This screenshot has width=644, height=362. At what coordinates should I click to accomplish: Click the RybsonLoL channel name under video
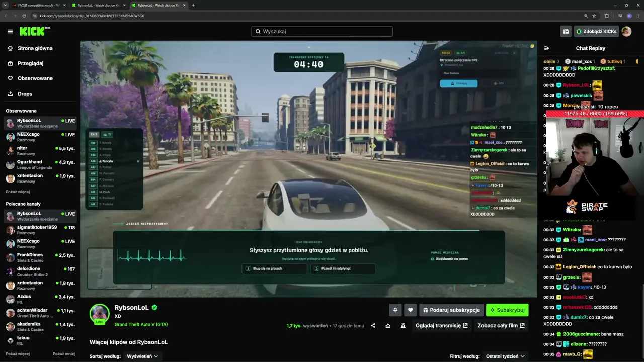[x=132, y=307]
